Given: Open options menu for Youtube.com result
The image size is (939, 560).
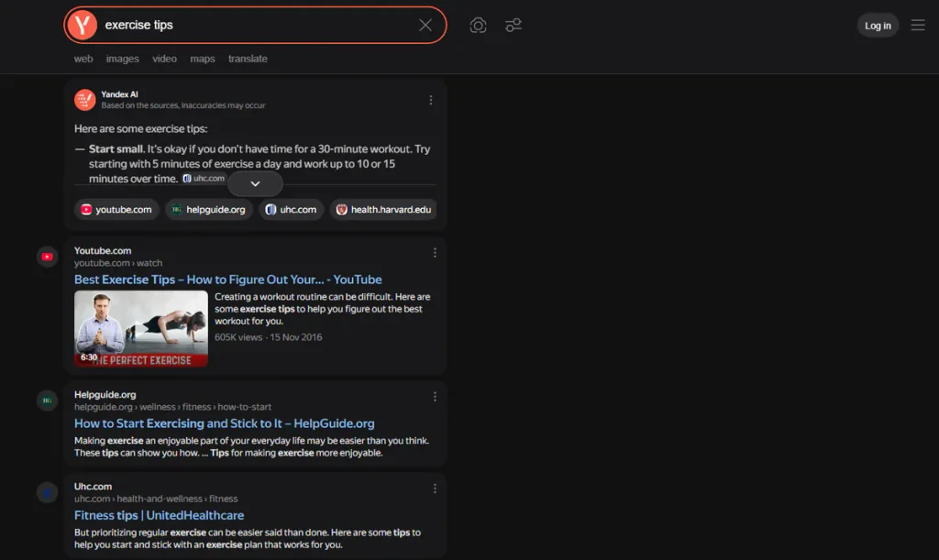Looking at the screenshot, I should tap(435, 253).
